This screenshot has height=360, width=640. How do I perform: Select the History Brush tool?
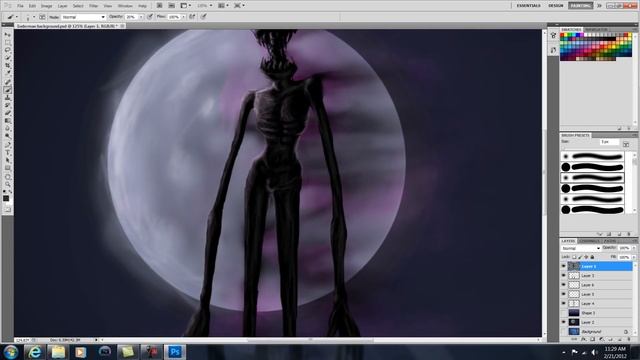tap(7, 105)
